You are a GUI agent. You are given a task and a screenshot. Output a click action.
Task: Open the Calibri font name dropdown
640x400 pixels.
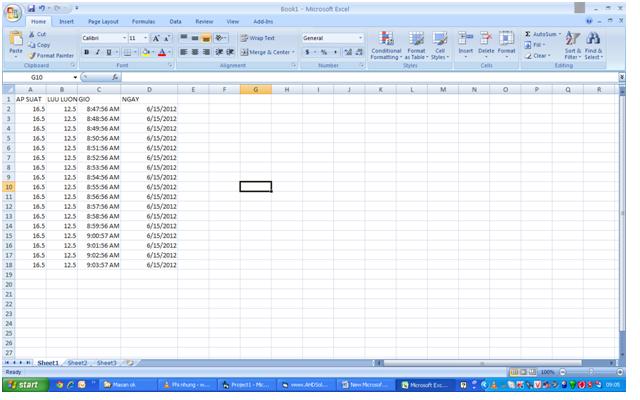124,38
